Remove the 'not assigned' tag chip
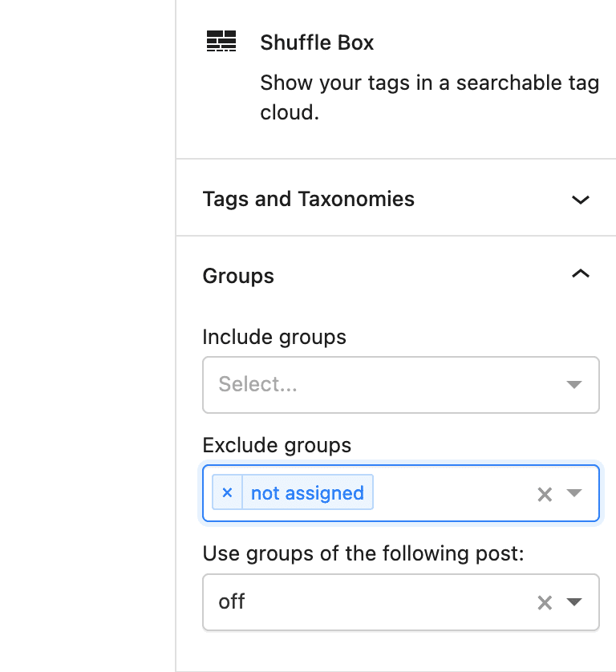 pyautogui.click(x=227, y=493)
